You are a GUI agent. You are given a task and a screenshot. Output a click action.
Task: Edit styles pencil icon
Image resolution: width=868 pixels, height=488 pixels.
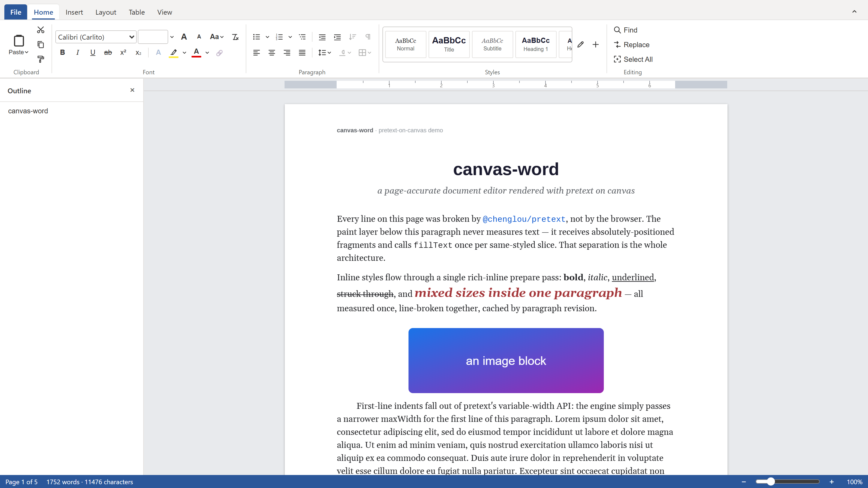580,44
